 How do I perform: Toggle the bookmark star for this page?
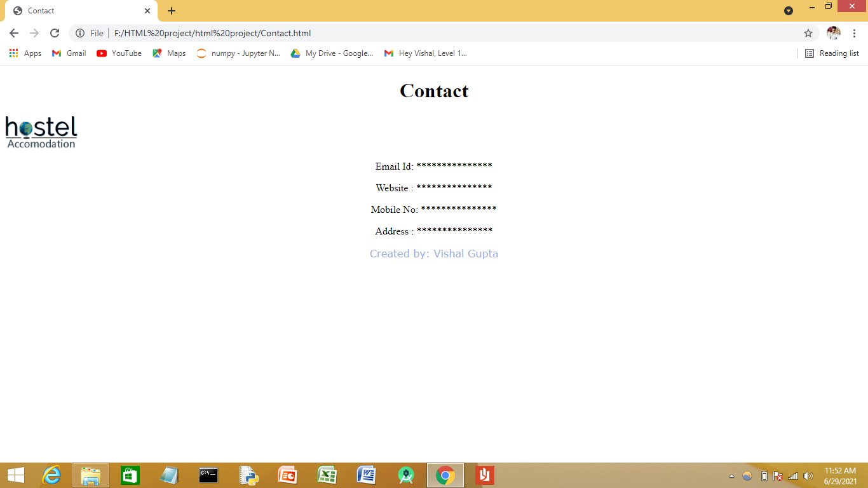(x=807, y=33)
